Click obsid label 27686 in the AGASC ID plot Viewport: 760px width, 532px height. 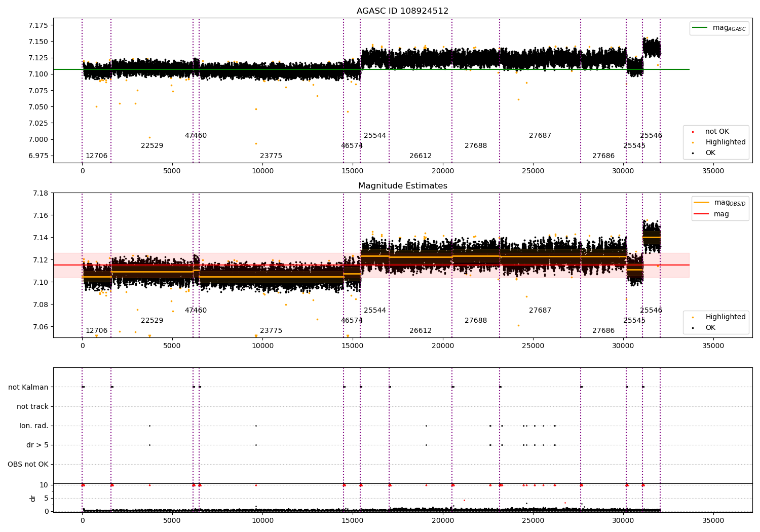click(603, 156)
